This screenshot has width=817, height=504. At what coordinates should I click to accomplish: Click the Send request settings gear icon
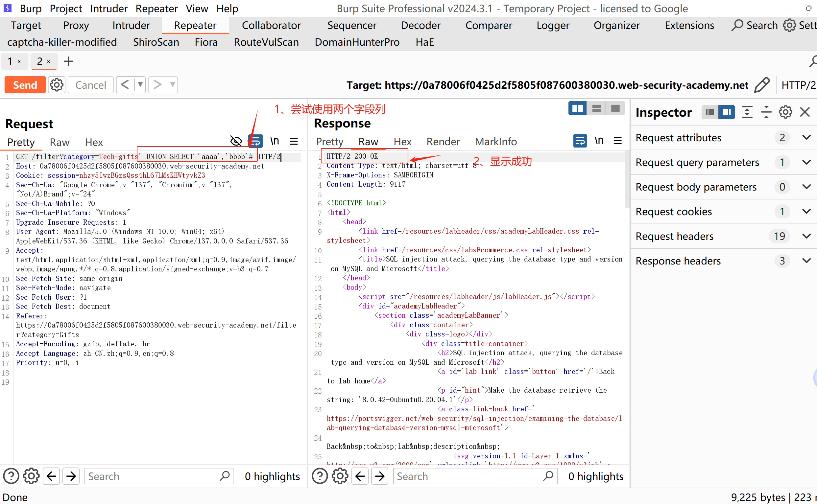(x=57, y=85)
